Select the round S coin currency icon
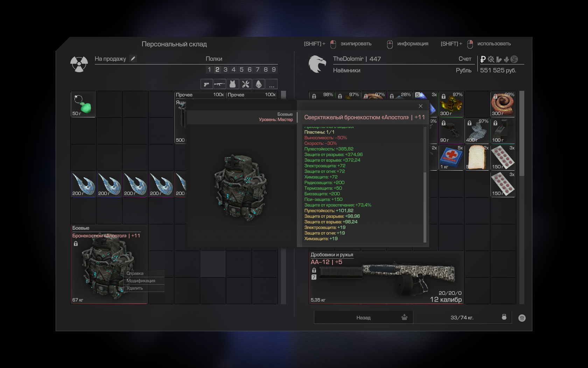Viewport: 588px width, 368px height. pyautogui.click(x=514, y=59)
